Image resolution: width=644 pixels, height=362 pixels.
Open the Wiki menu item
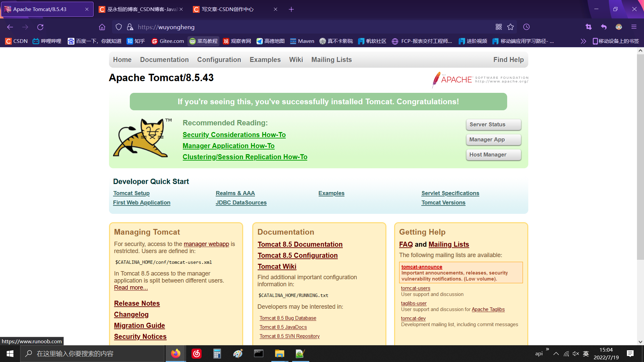point(296,60)
